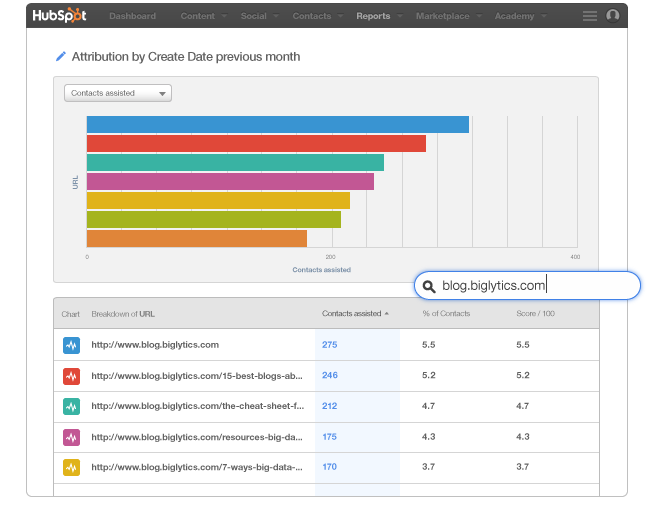The width and height of the screenshot is (650, 525).
Task: Expand the Academy menu
Action: click(520, 16)
